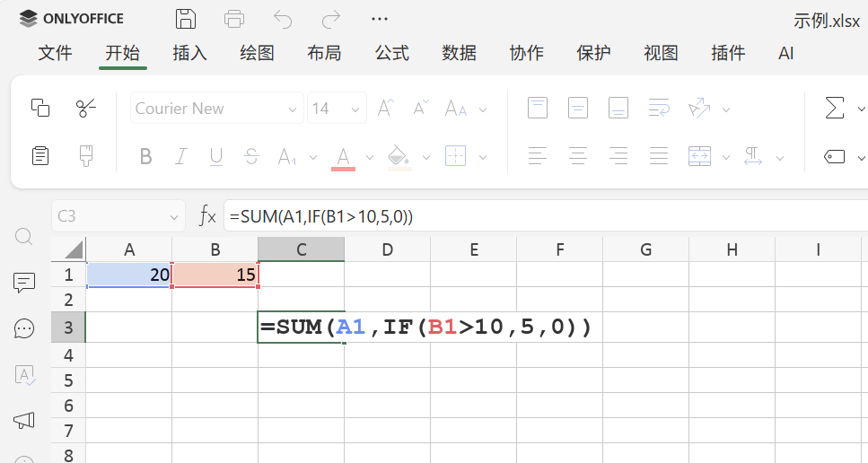
Task: Toggle Bold formatting
Action: point(145,157)
